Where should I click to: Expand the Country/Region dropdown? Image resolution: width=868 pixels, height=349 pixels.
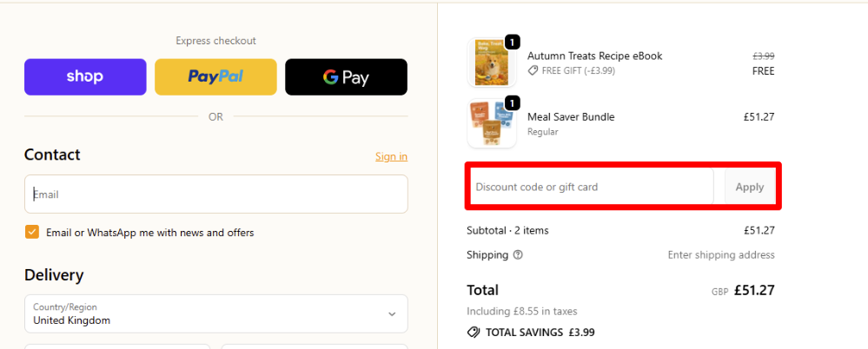pos(215,313)
